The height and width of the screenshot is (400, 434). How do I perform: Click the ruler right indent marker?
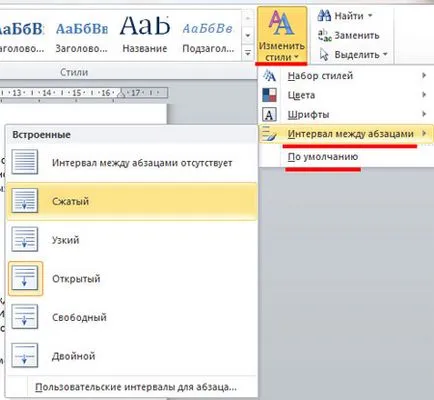pos(121,94)
